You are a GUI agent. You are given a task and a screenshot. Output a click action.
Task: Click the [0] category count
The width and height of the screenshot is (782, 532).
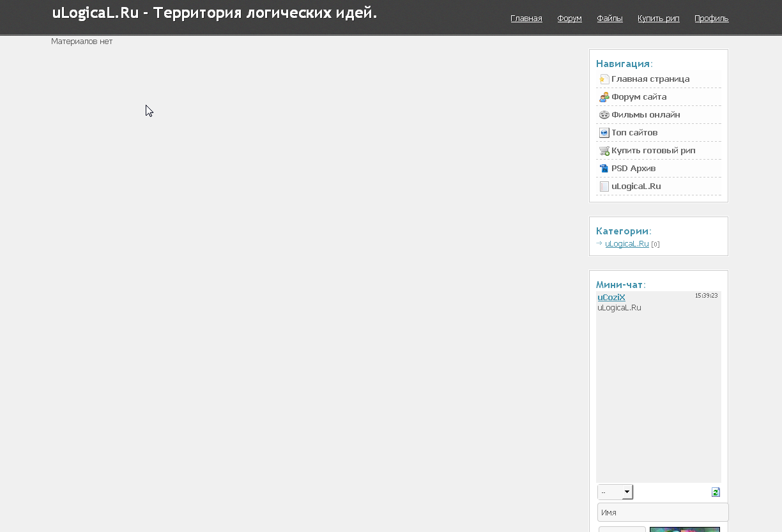655,245
